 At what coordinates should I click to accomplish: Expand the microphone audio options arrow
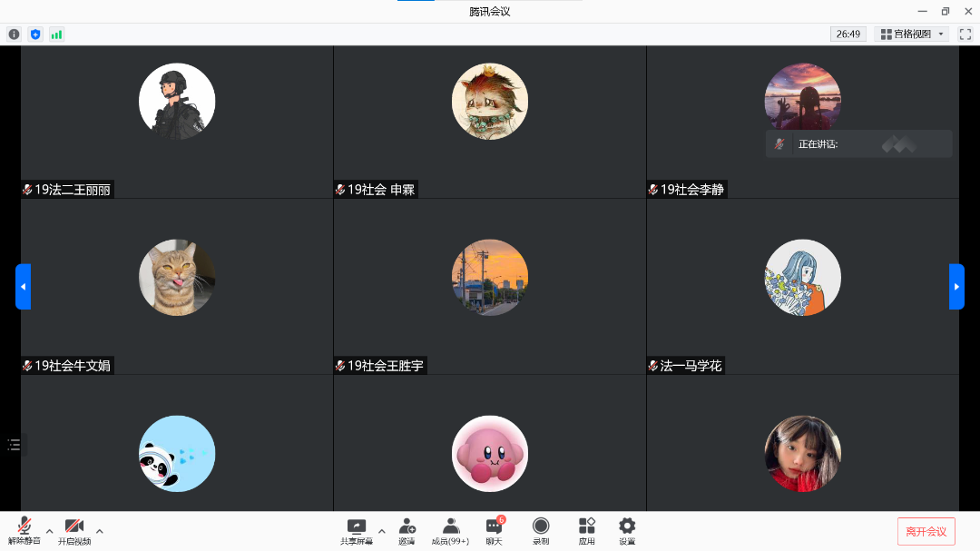pyautogui.click(x=50, y=531)
